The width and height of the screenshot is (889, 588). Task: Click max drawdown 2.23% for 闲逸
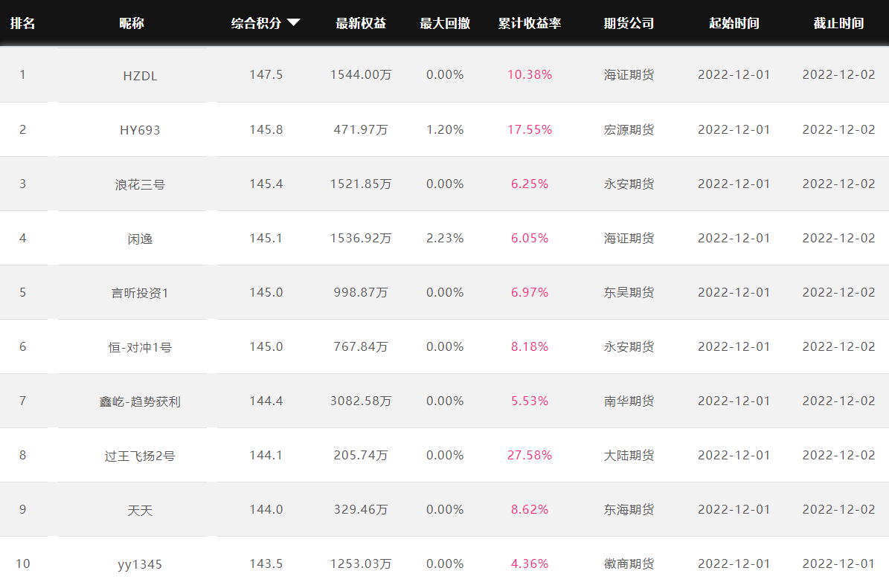tap(445, 238)
